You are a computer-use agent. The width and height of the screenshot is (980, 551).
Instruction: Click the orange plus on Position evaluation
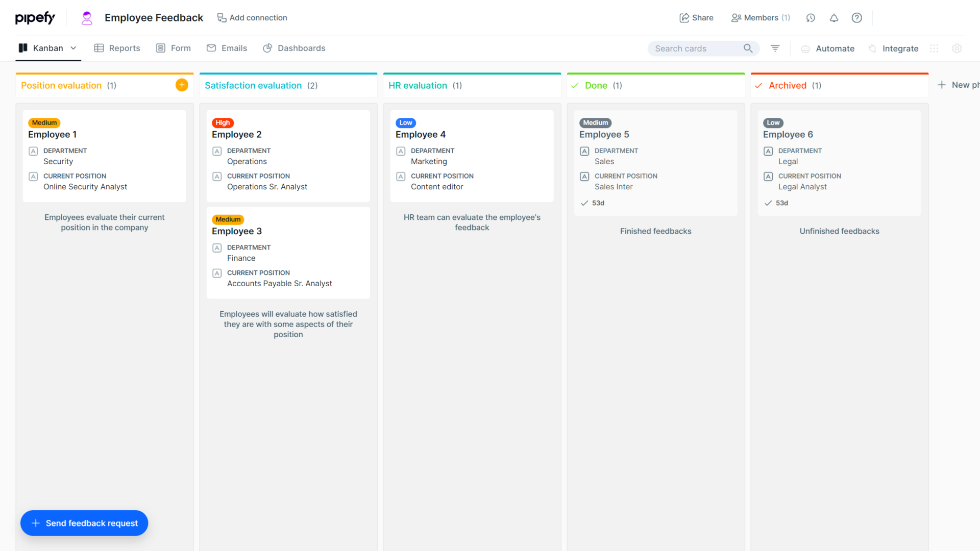pyautogui.click(x=181, y=85)
